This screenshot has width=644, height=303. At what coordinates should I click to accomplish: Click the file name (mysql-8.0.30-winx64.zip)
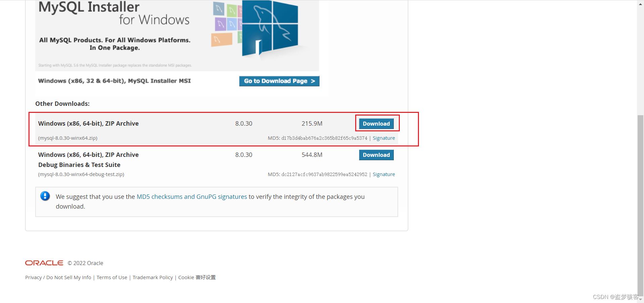click(68, 138)
